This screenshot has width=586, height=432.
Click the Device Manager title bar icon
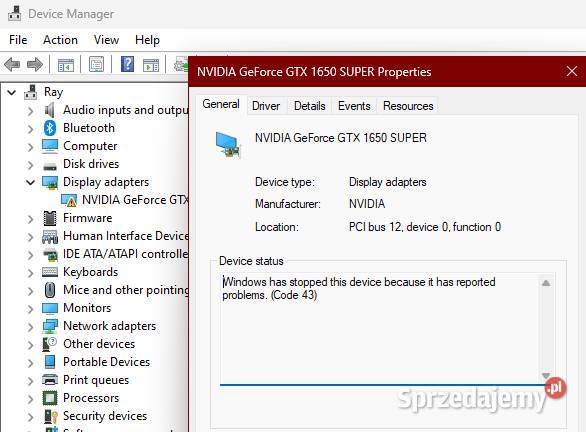(x=15, y=14)
